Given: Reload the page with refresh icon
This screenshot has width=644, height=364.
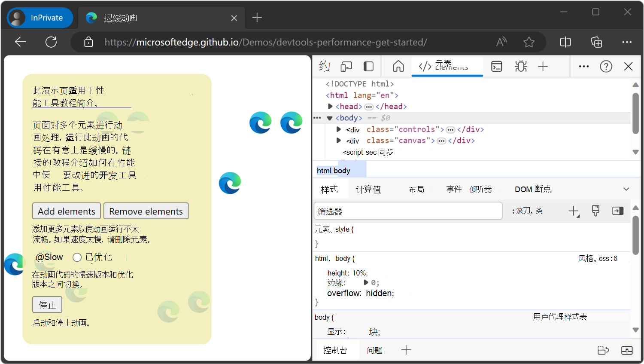Looking at the screenshot, I should pos(51,42).
